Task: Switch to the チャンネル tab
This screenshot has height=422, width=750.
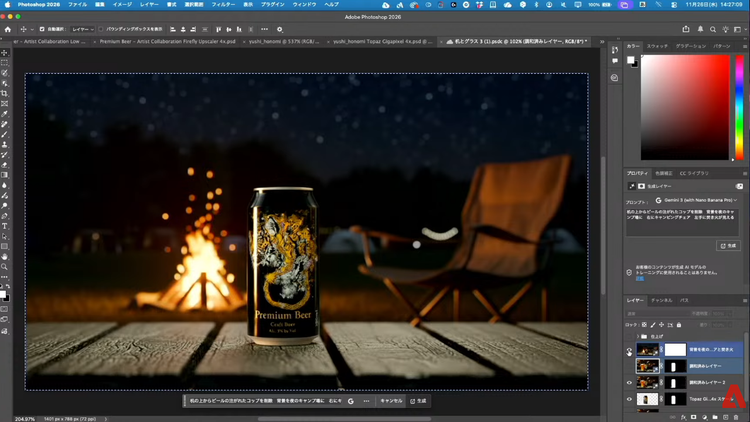Action: (661, 299)
